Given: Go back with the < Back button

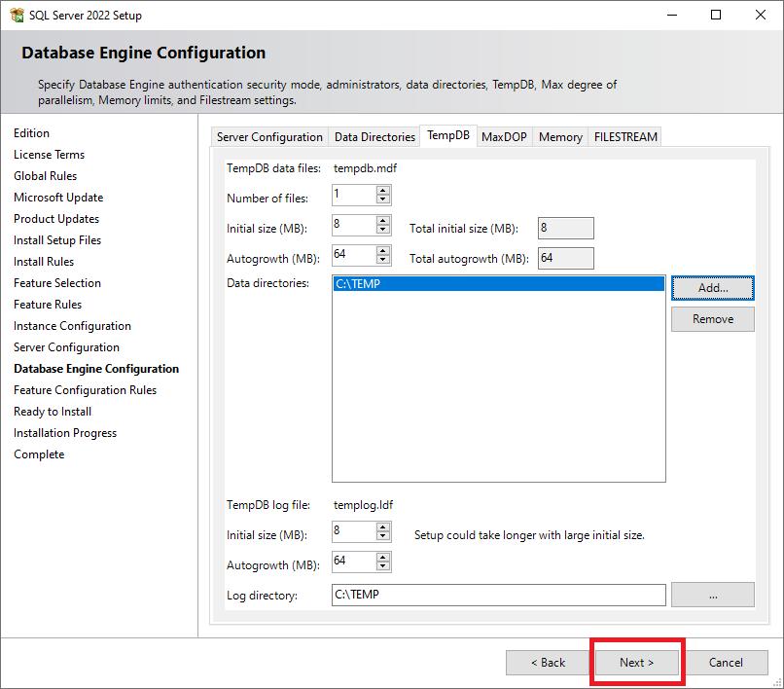Looking at the screenshot, I should [x=548, y=663].
